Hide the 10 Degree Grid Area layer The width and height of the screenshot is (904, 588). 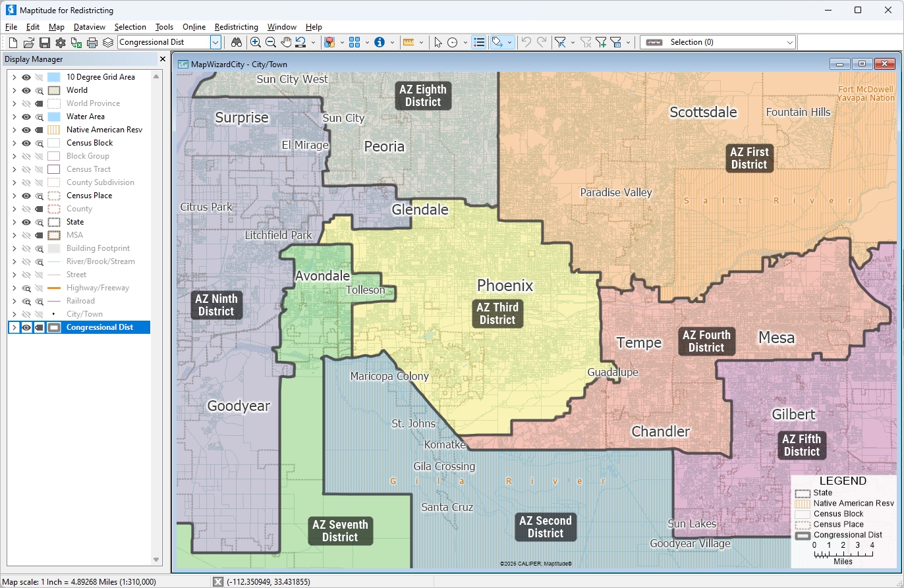coord(26,77)
